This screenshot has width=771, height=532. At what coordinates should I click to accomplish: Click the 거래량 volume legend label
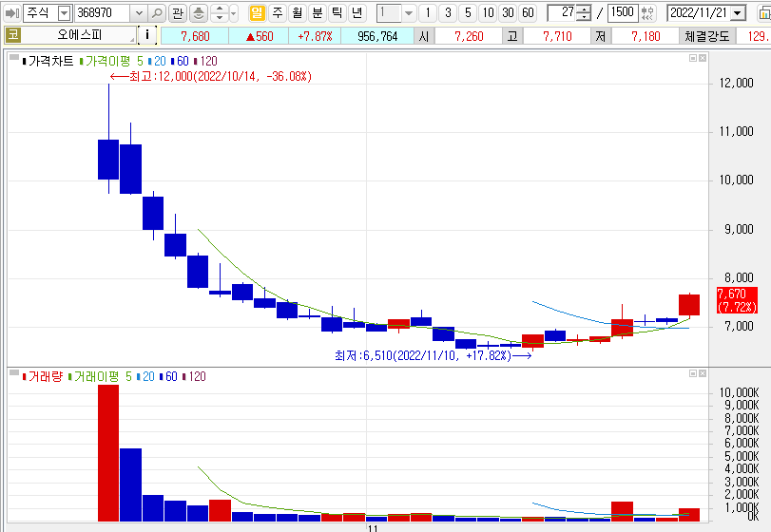pyautogui.click(x=46, y=377)
